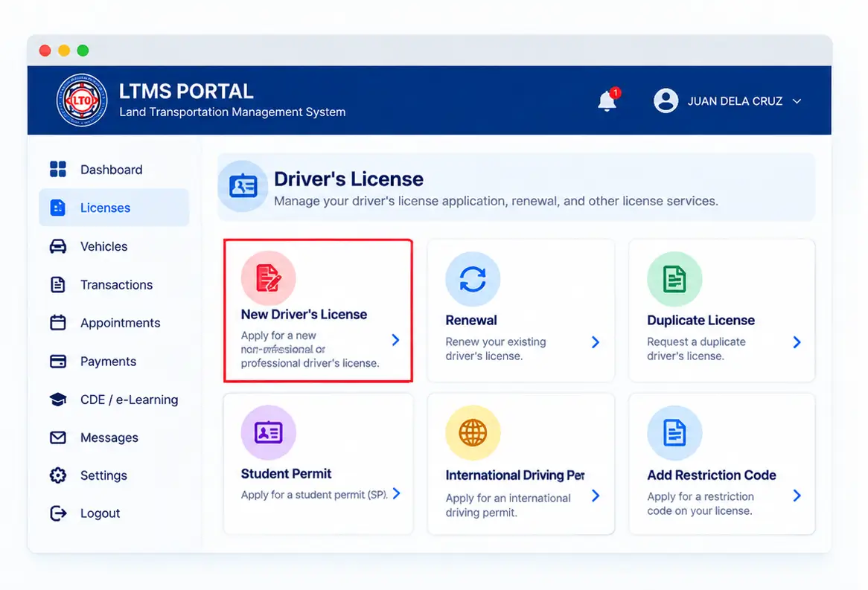This screenshot has width=868, height=590.
Task: Click 'Land Transportation Management System' subtitle
Action: coord(232,112)
